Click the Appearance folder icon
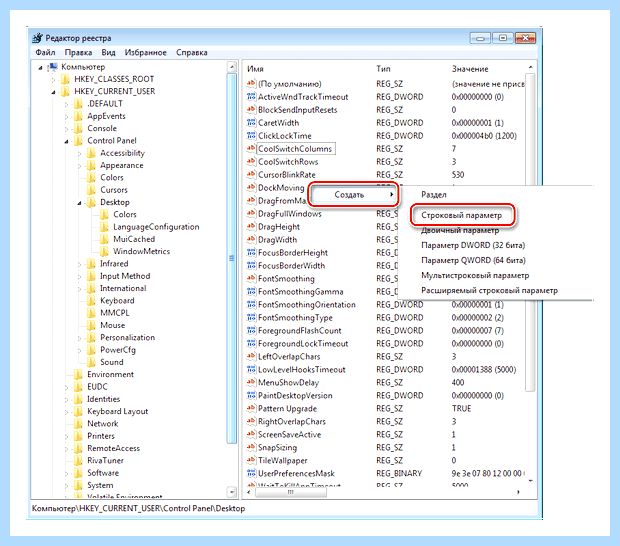The image size is (620, 546). pos(91,166)
